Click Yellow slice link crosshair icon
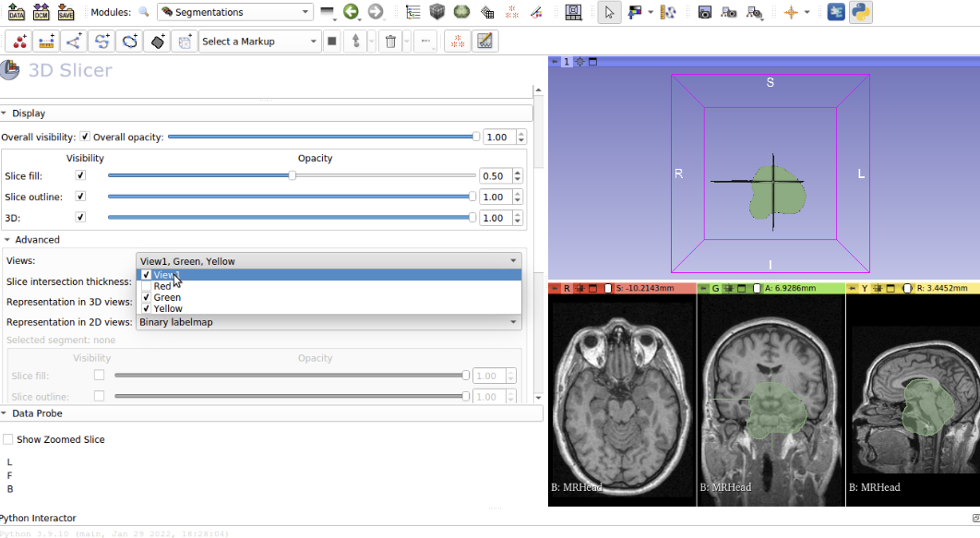 point(878,288)
